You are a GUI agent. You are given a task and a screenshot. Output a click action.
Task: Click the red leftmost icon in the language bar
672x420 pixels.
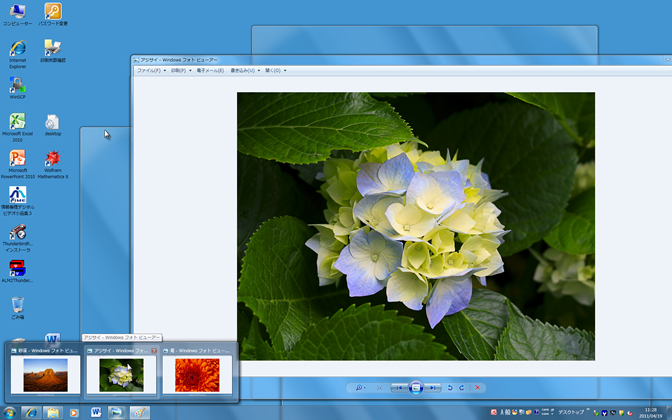click(494, 412)
